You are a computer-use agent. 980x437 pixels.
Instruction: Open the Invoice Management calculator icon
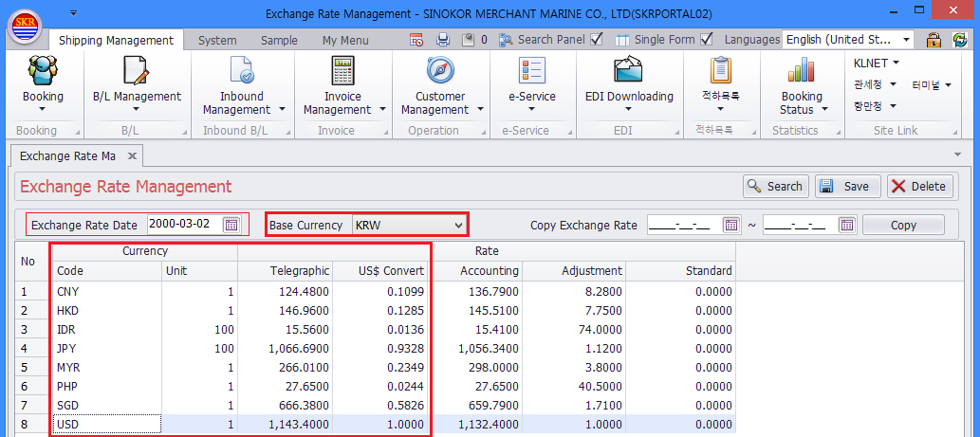(342, 69)
